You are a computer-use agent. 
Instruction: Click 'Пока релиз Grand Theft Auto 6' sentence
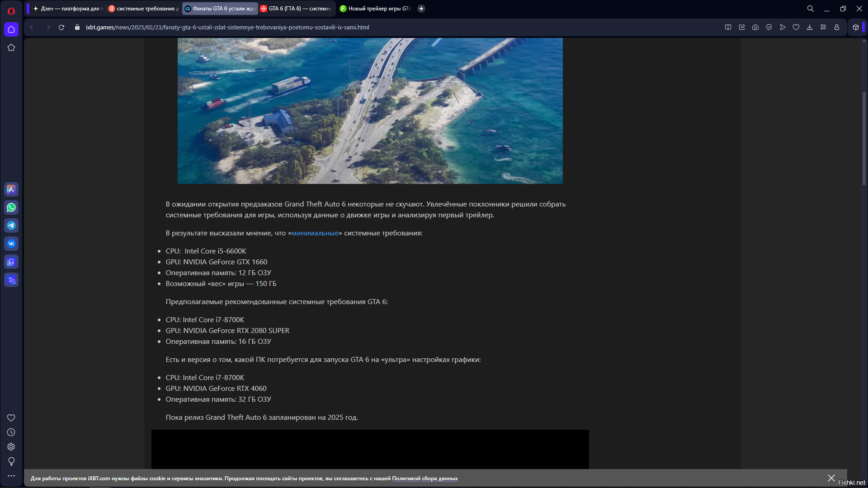point(262,418)
